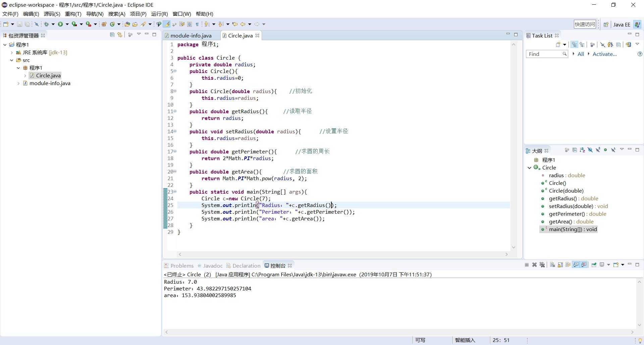The width and height of the screenshot is (644, 345).
Task: Click the Last Edit Location icon
Action: tap(235, 24)
